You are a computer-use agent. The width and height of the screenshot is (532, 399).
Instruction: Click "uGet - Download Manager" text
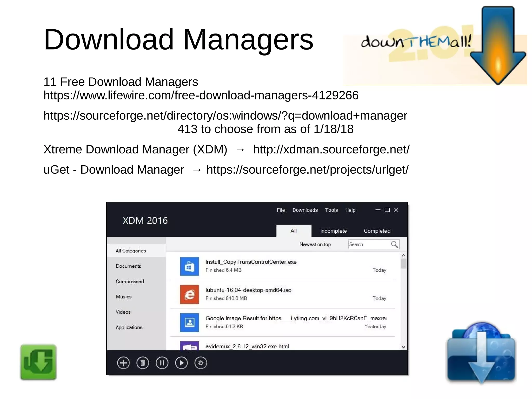[x=114, y=170]
